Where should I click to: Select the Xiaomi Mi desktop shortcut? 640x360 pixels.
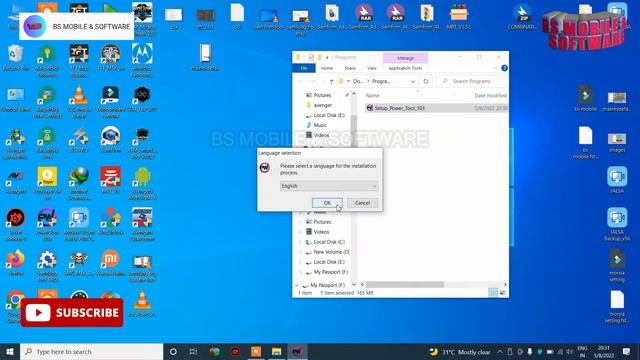(x=111, y=263)
